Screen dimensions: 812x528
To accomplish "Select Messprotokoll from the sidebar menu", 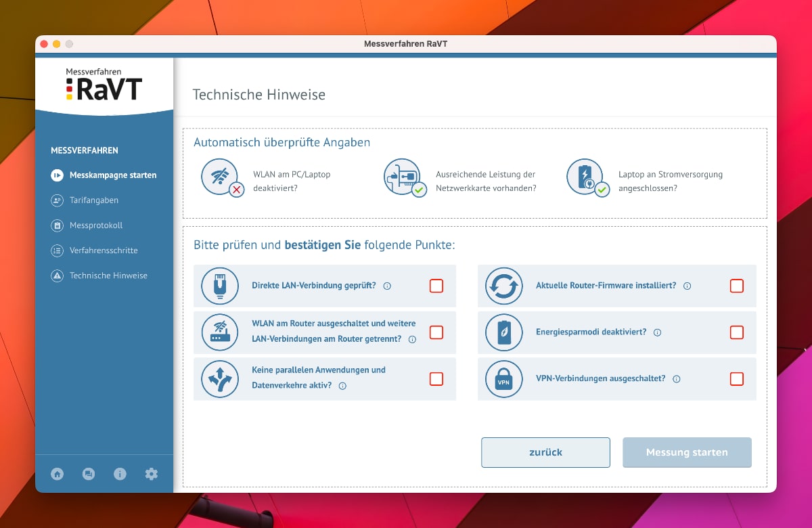I will 96,225.
